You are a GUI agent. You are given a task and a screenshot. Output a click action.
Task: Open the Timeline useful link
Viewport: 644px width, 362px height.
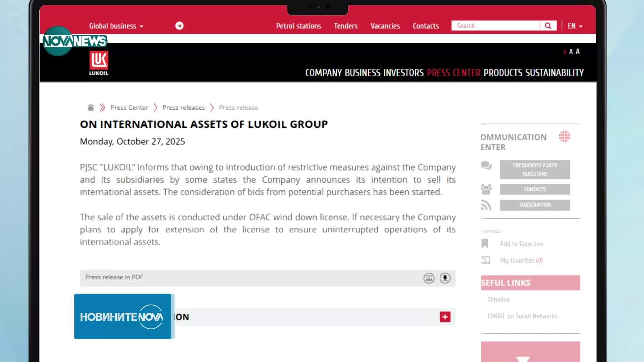[x=498, y=299]
